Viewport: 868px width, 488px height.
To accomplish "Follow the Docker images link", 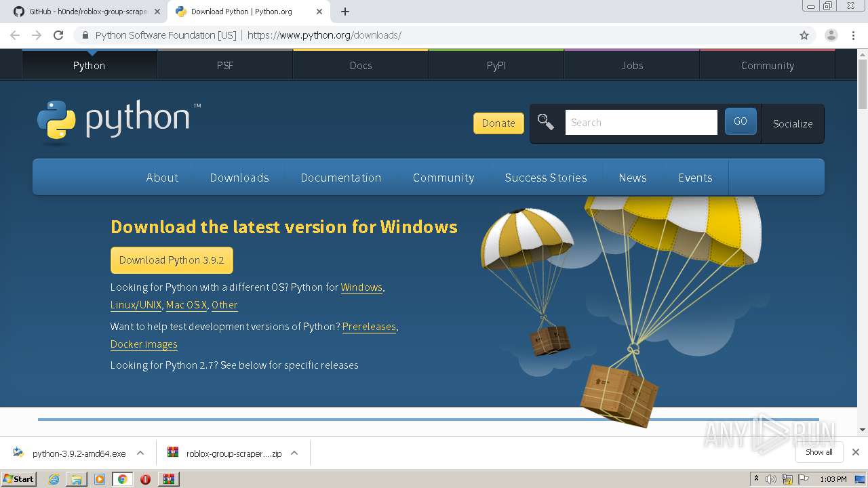I will (x=144, y=344).
